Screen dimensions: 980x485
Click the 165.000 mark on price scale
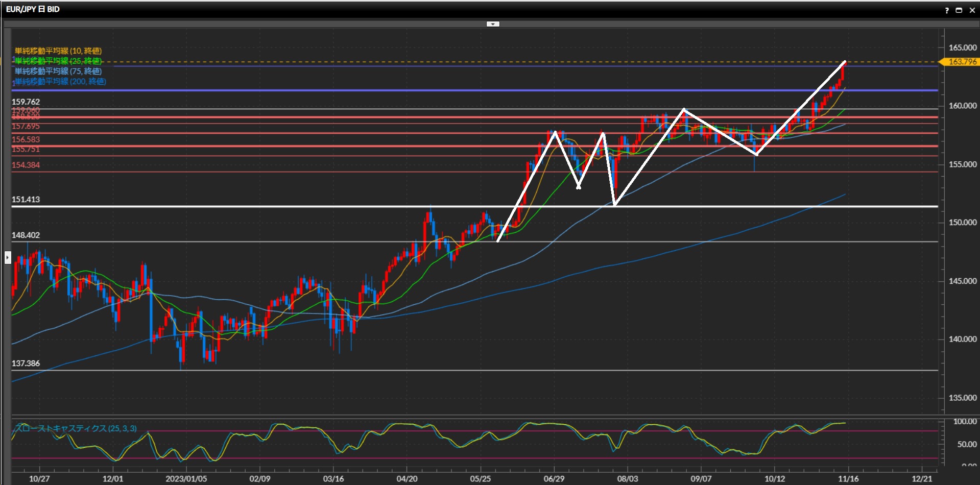pyautogui.click(x=962, y=47)
